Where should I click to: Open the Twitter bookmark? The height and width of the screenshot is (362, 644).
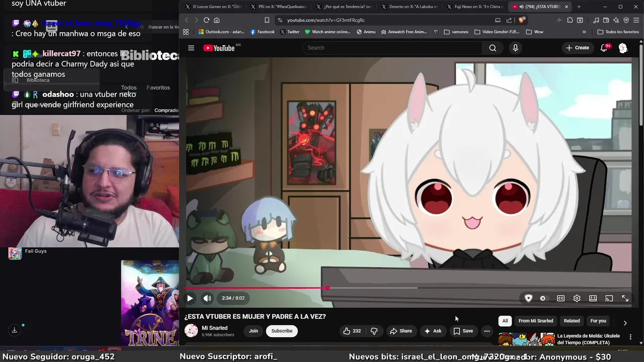pyautogui.click(x=289, y=32)
